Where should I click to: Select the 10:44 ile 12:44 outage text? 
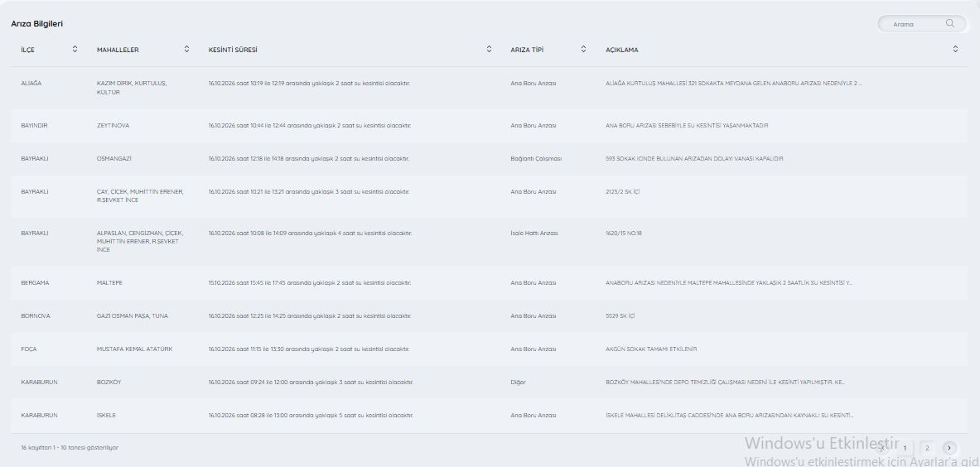[x=310, y=126]
